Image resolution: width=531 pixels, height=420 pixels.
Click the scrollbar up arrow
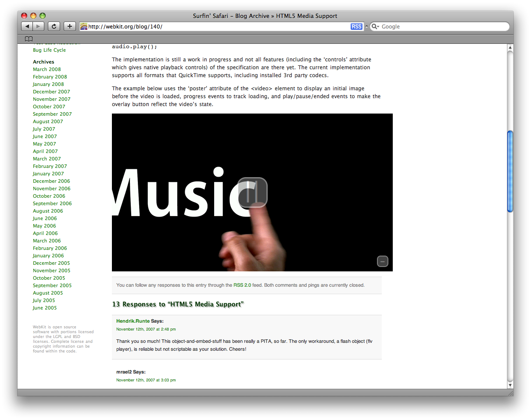[x=510, y=47]
